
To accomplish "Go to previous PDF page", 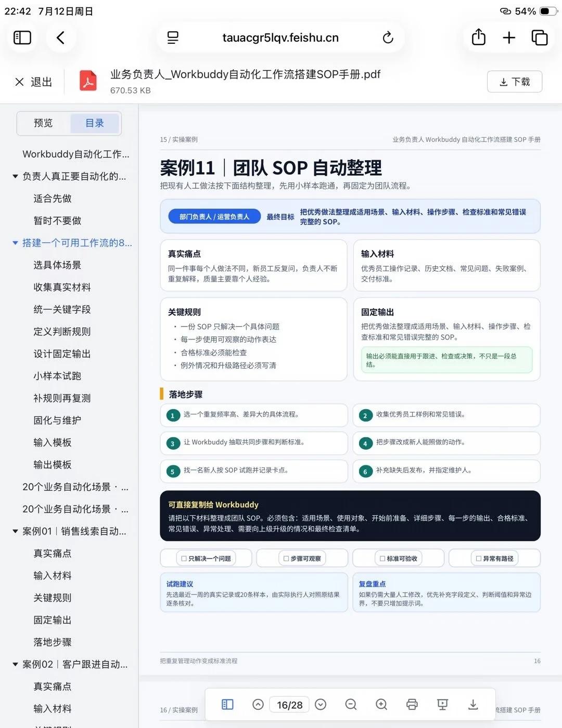I will coord(258,705).
